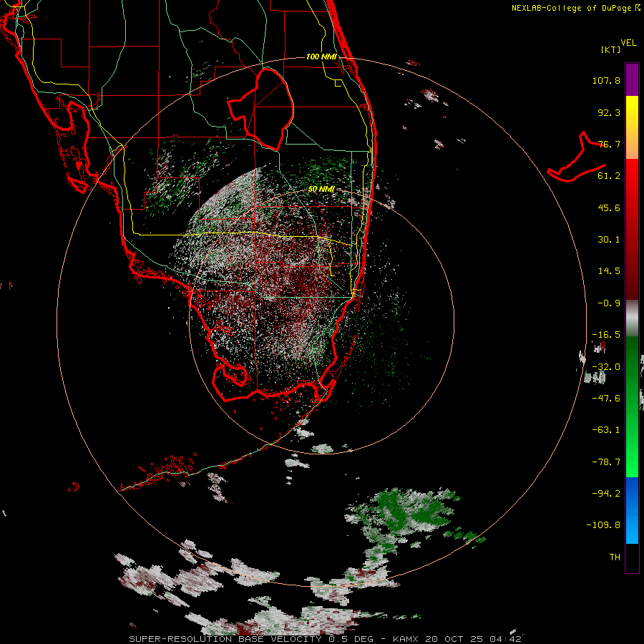Pick the gray near-zero segment of the color bar

[632, 318]
